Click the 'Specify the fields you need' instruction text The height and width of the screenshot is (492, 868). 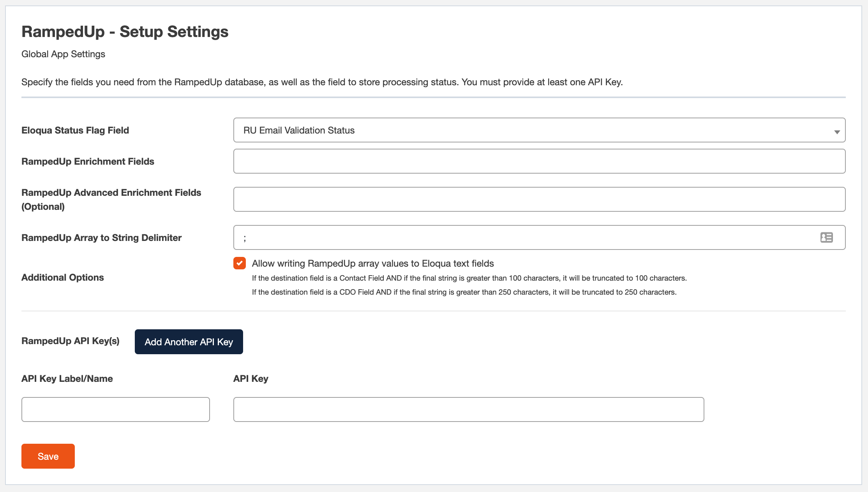pos(322,82)
